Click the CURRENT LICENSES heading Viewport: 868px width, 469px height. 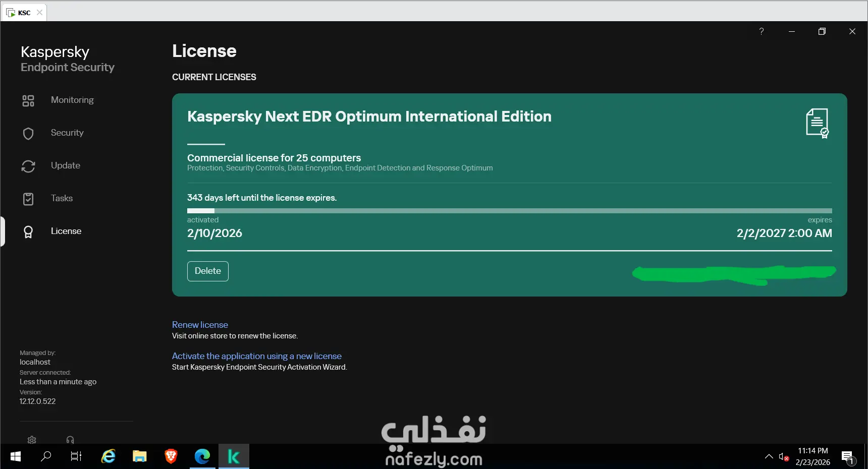214,77
